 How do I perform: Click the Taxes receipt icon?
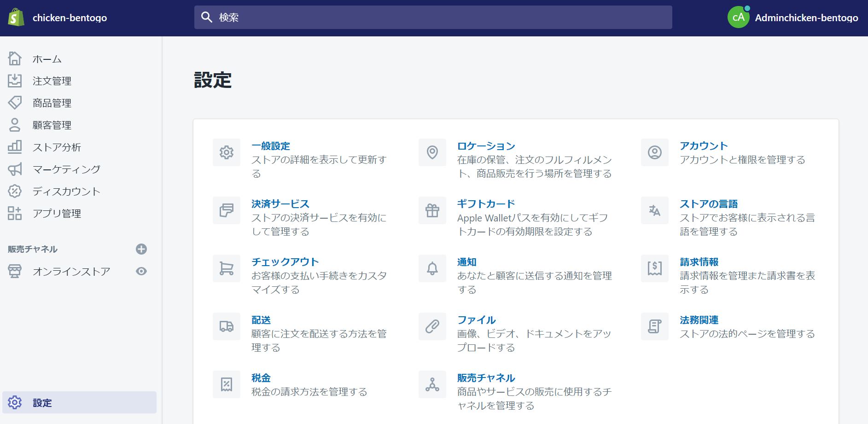[226, 384]
